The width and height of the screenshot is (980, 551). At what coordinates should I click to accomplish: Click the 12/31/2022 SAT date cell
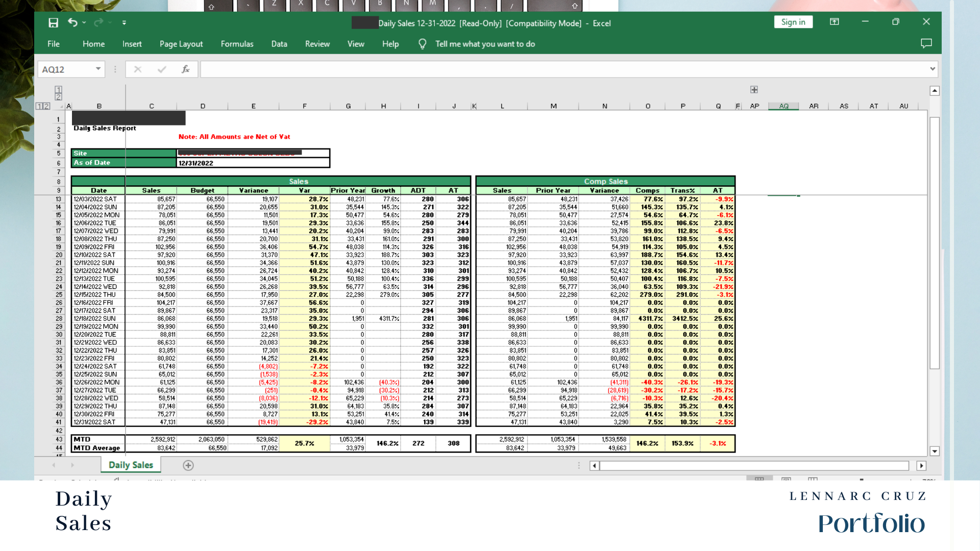pyautogui.click(x=99, y=422)
